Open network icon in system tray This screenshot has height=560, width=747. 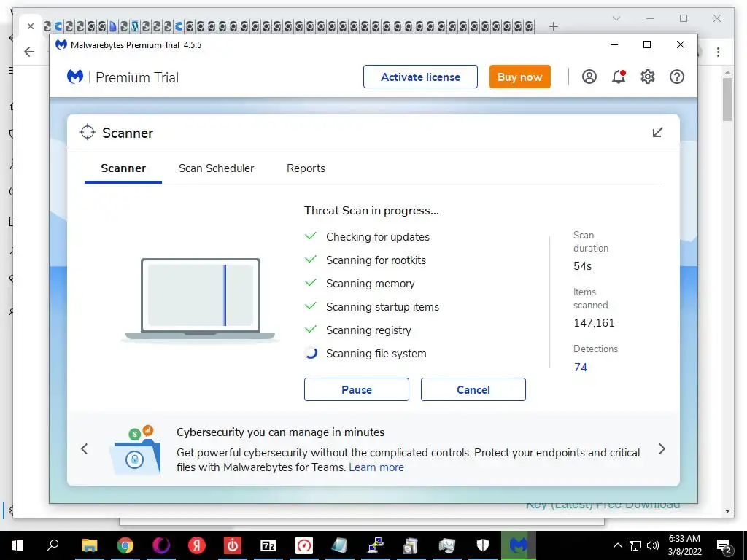coord(635,545)
